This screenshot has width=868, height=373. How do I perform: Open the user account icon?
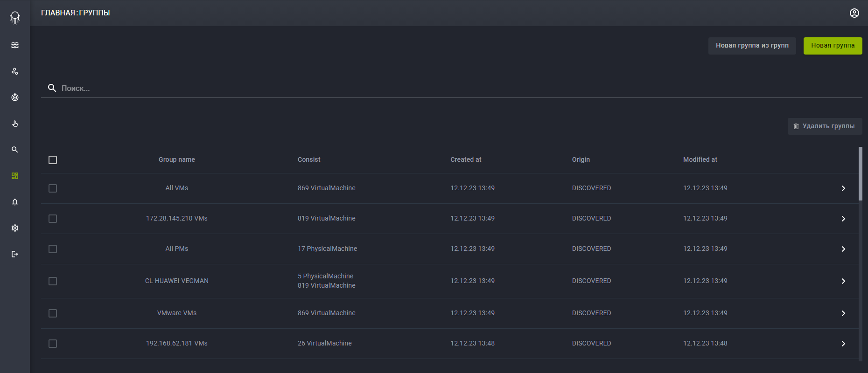pos(854,13)
